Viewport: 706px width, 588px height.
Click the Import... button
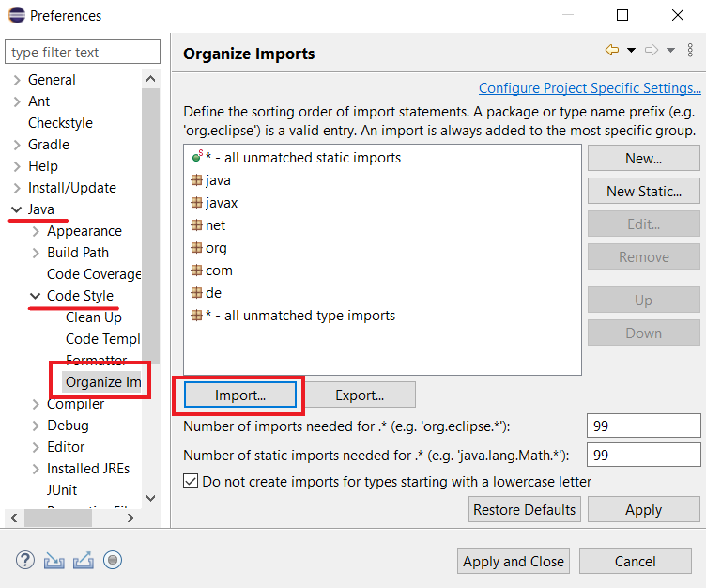pyautogui.click(x=240, y=395)
